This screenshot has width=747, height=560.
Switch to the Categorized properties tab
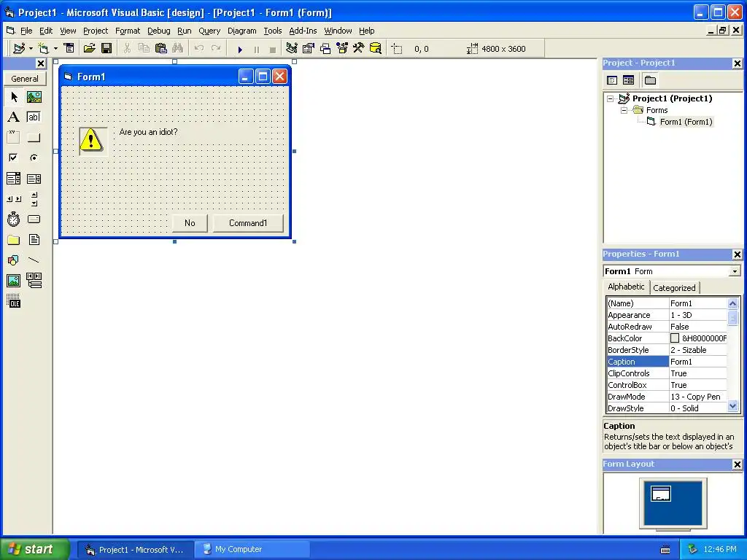click(674, 287)
